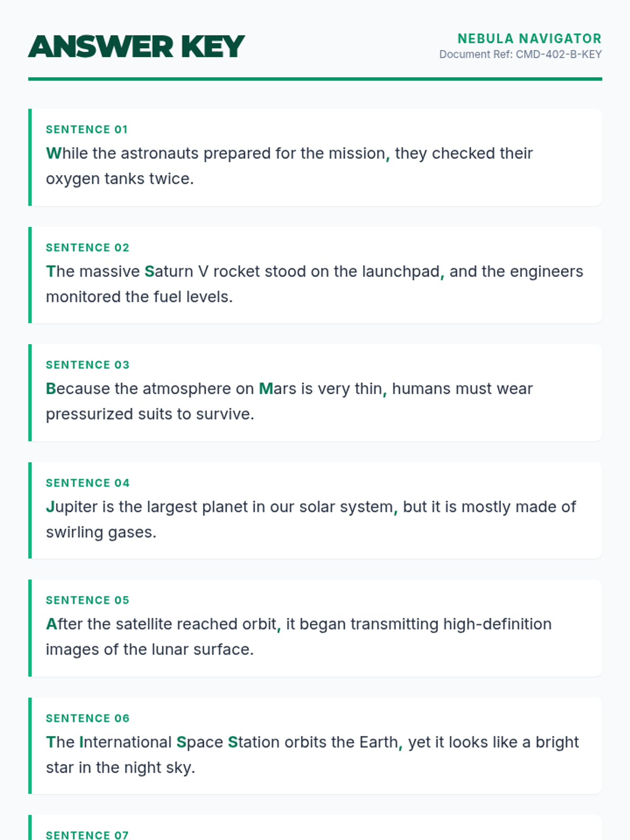Click the NEBULA NAVIGATOR brand text
Image resolution: width=630 pixels, height=840 pixels.
pos(529,39)
